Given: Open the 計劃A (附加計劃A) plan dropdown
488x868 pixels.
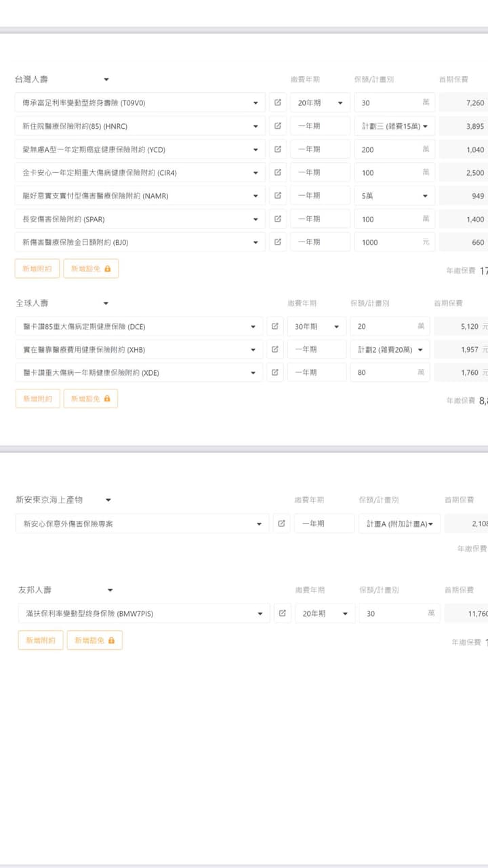Looking at the screenshot, I should pos(399,524).
